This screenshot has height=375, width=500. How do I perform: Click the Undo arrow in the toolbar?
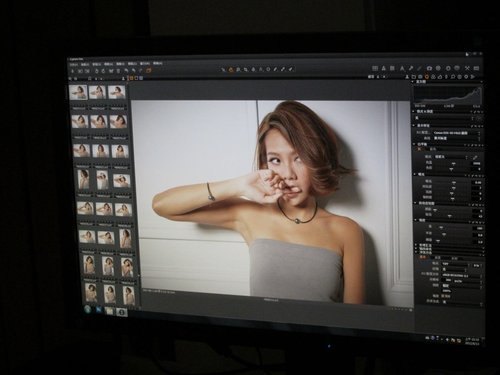click(x=126, y=70)
